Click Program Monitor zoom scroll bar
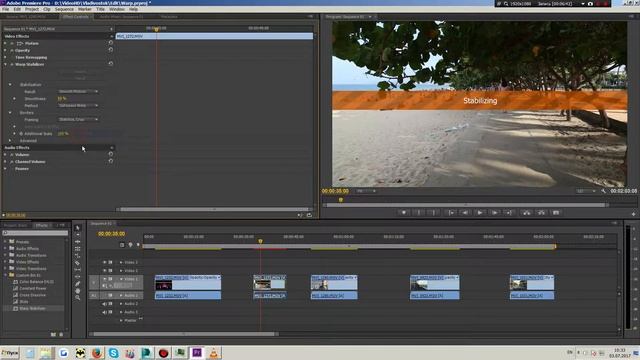 [x=466, y=205]
